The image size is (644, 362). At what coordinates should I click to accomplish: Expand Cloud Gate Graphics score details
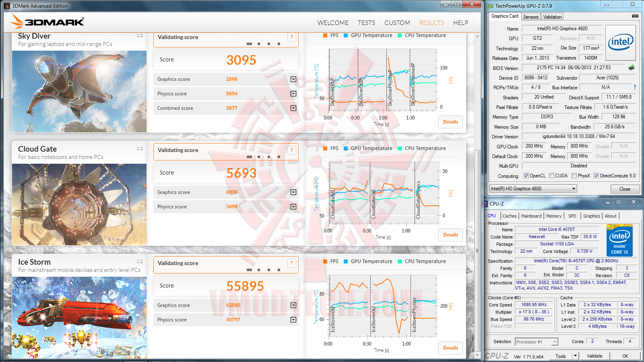click(293, 192)
